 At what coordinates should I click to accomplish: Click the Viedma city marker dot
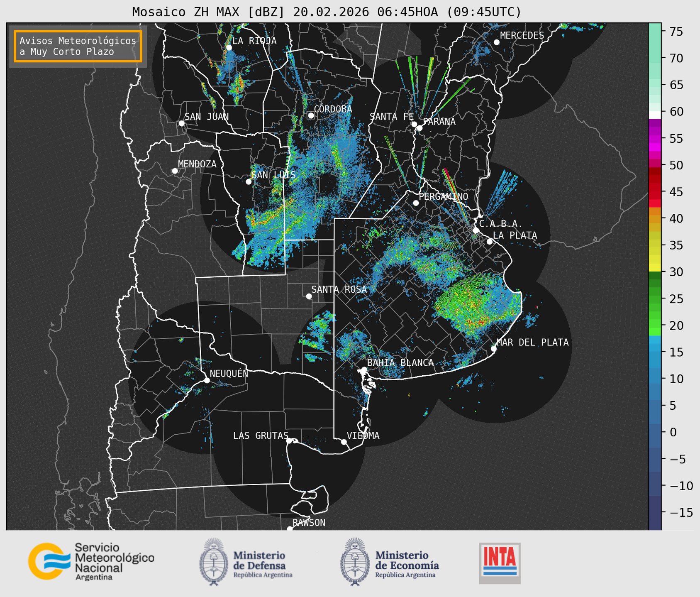point(344,442)
